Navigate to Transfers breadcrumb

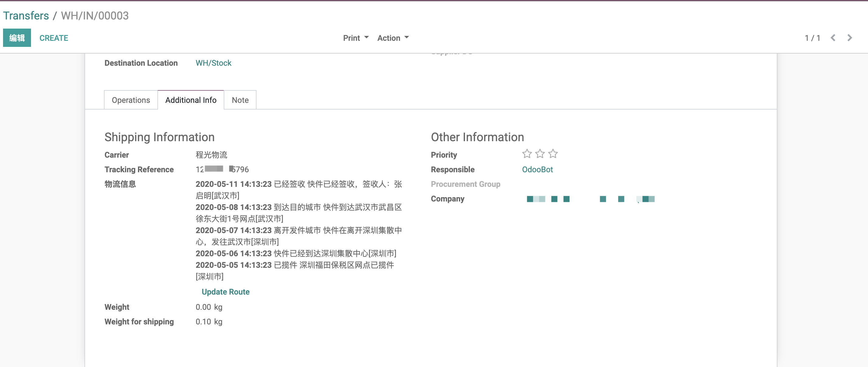coord(26,16)
